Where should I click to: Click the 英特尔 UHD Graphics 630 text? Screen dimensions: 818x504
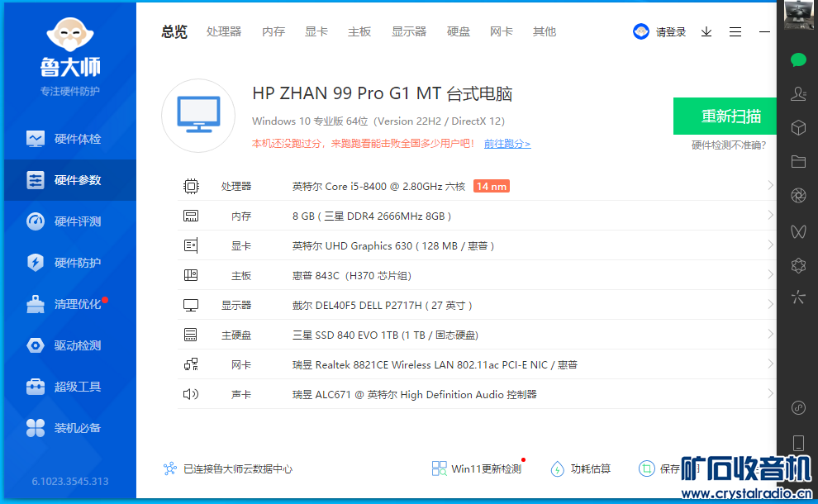(352, 245)
